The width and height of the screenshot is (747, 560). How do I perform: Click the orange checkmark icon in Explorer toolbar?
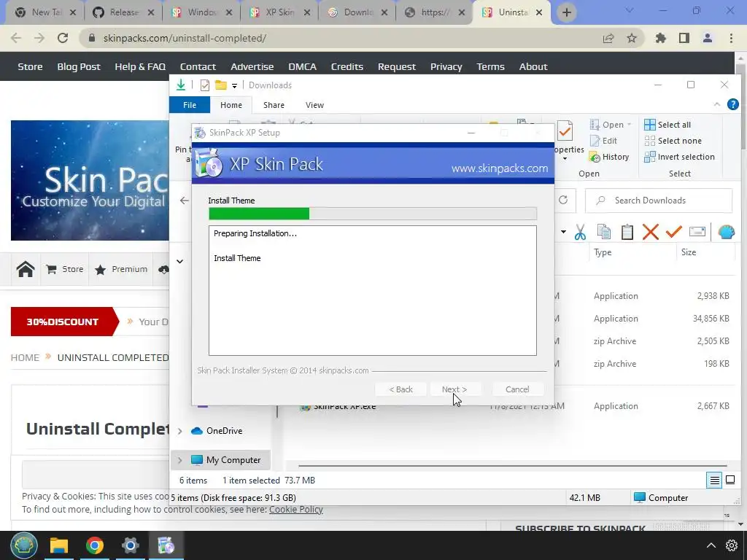coord(673,232)
